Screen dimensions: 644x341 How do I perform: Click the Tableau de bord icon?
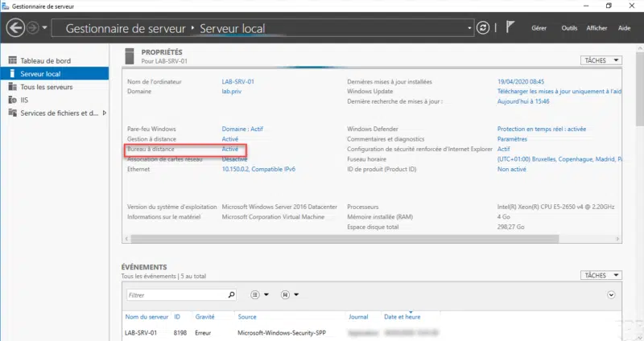[13, 60]
